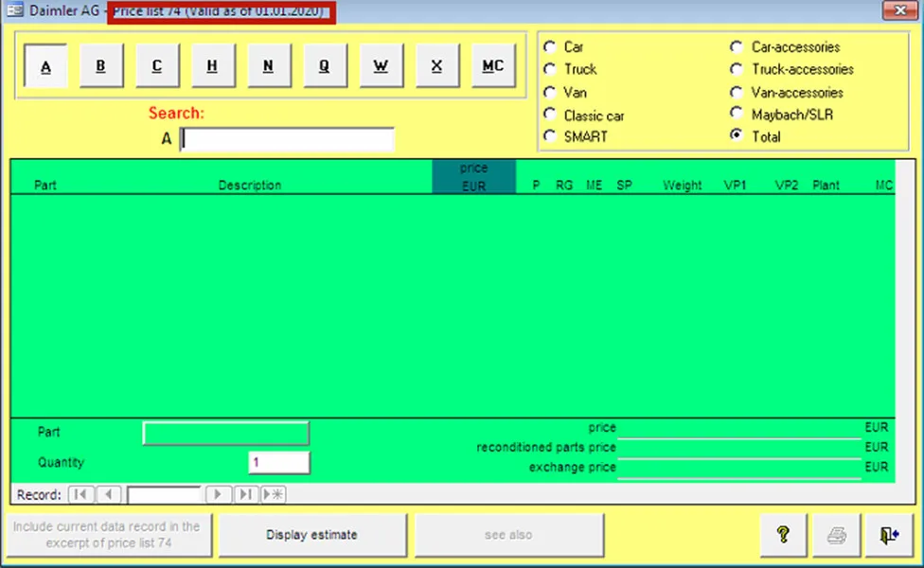Image resolution: width=924 pixels, height=568 pixels.
Task: Select the Q letter group button
Action: click(x=324, y=66)
